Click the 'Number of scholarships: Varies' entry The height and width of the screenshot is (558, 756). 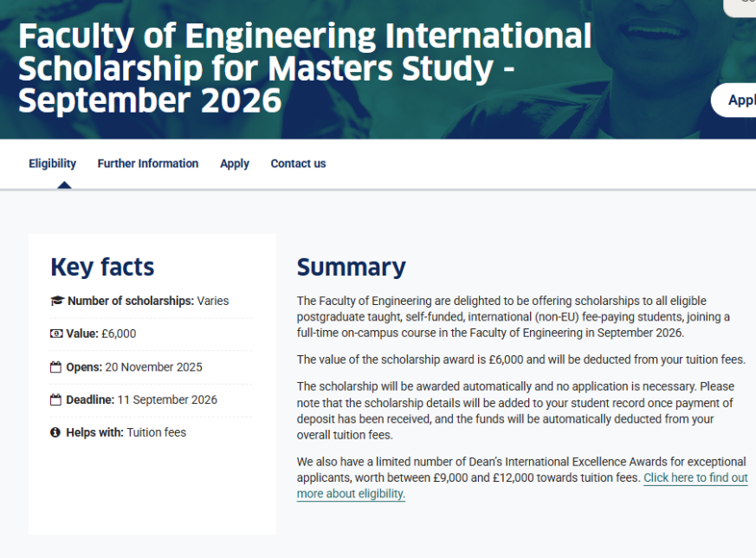coord(147,302)
